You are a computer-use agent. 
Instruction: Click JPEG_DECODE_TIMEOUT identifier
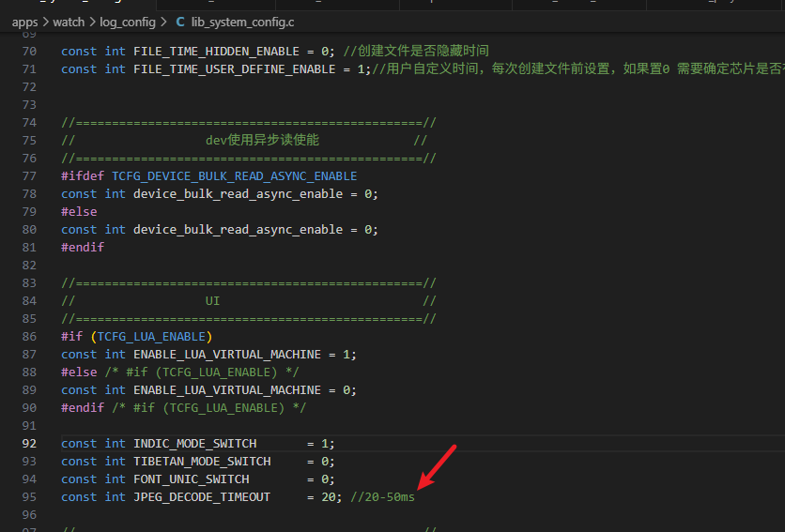tap(202, 497)
